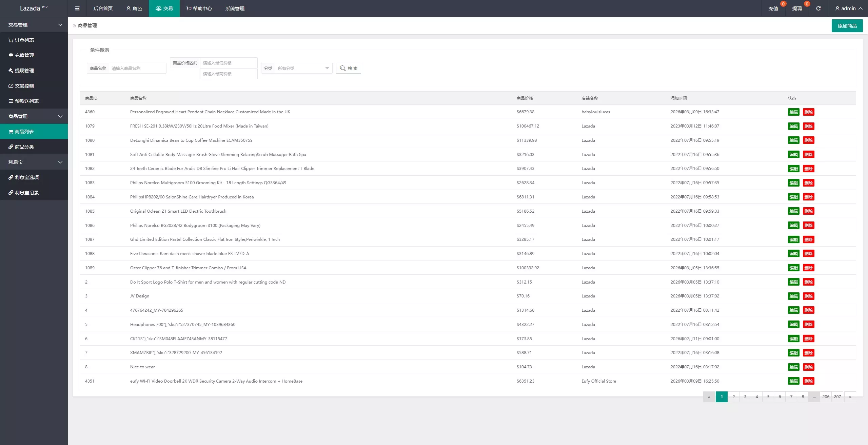
Task: Focus the 商品名称 input field
Action: [137, 68]
